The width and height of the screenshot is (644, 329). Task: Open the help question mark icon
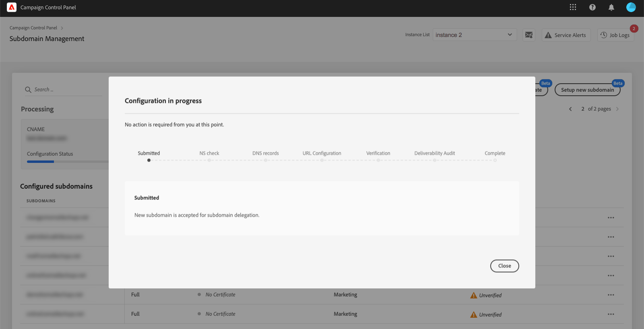pyautogui.click(x=592, y=7)
